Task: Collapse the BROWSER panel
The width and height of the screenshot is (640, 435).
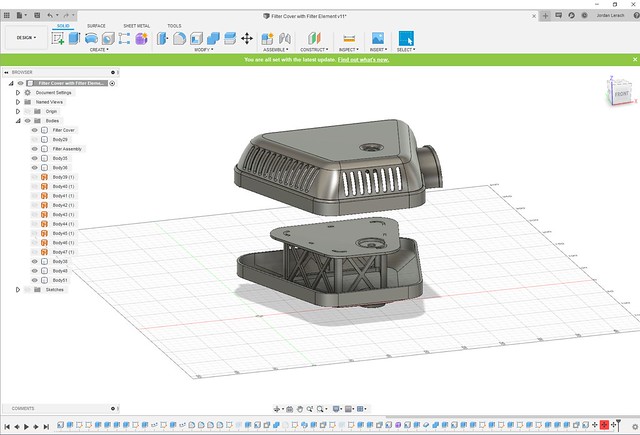Action: (x=6, y=72)
